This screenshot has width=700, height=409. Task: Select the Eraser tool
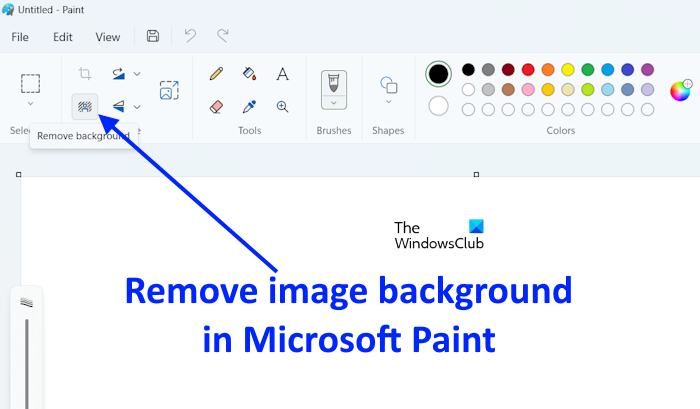216,107
